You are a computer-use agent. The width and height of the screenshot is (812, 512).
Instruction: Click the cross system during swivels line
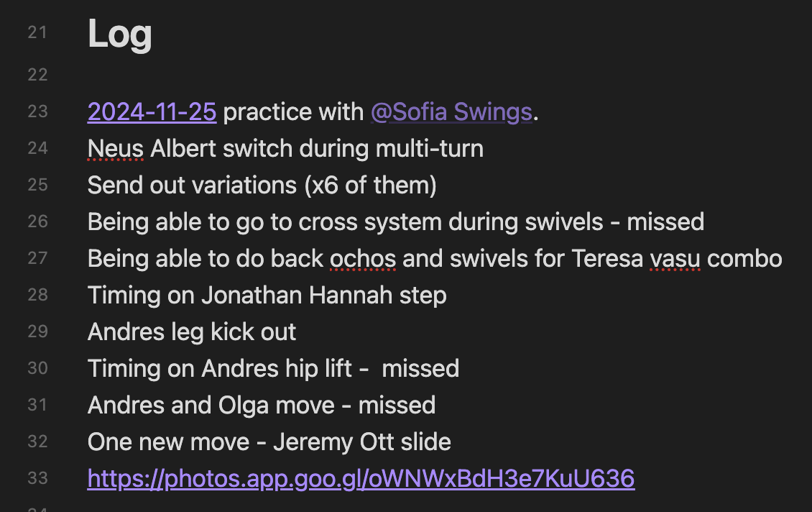(x=395, y=221)
